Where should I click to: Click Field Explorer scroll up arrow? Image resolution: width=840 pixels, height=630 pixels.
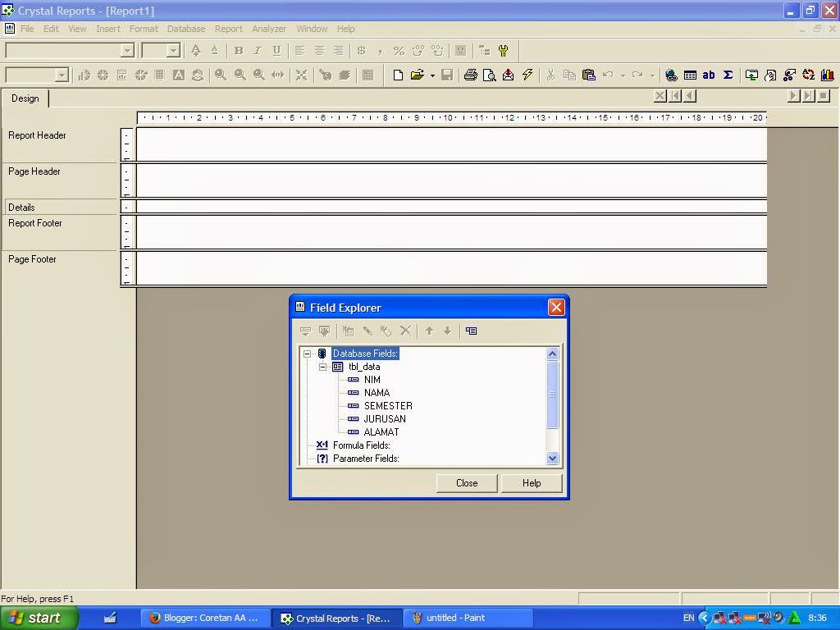[552, 354]
